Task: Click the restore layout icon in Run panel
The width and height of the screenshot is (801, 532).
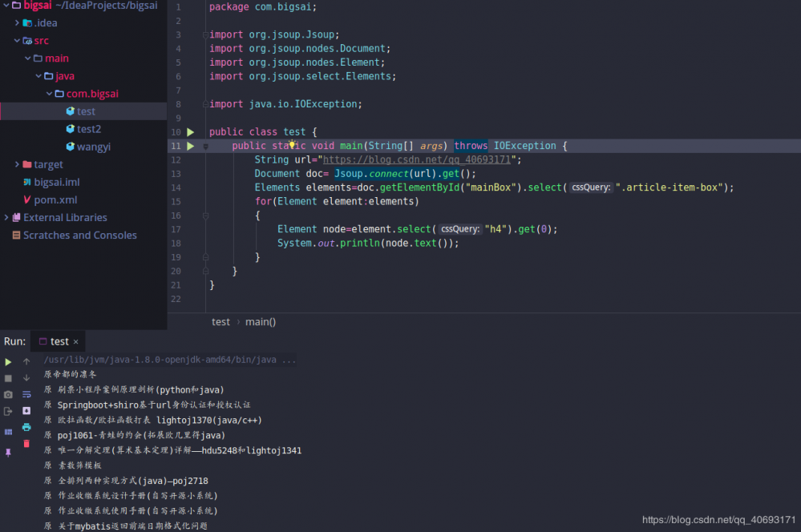Action: (x=8, y=432)
